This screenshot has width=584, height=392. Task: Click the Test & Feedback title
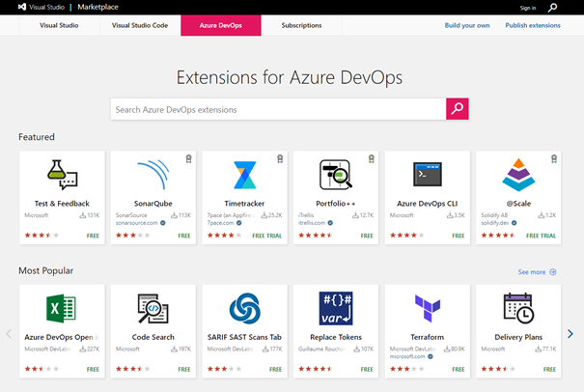coord(62,204)
